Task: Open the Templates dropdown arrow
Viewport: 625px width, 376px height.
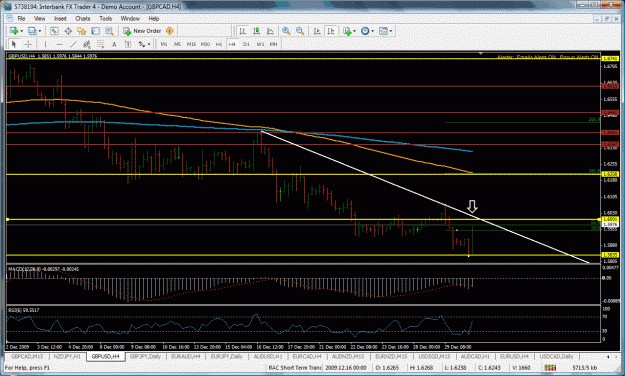Action: click(391, 31)
